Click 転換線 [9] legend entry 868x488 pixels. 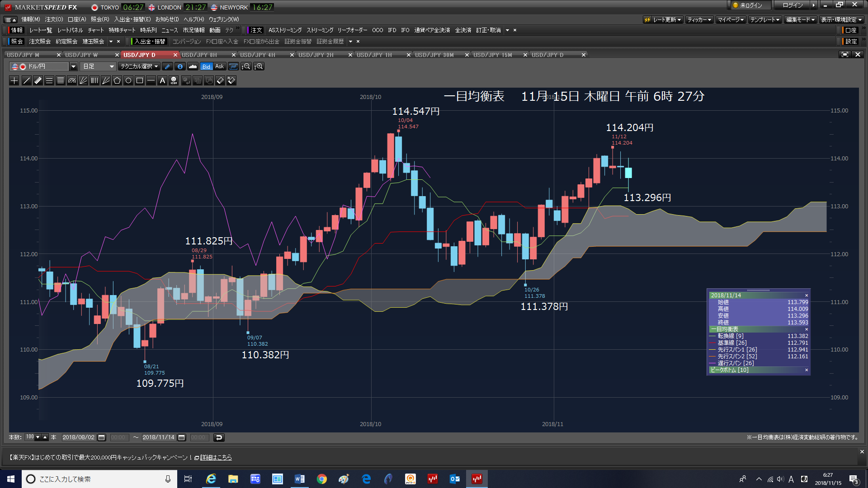[x=730, y=336]
